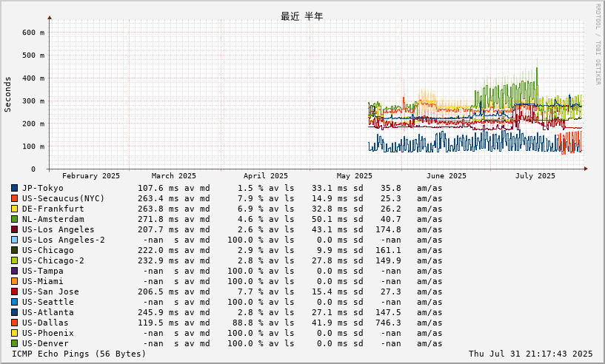Click the 245.9 ms median value for US-Atlanta
This screenshot has height=364, width=605.
click(158, 312)
